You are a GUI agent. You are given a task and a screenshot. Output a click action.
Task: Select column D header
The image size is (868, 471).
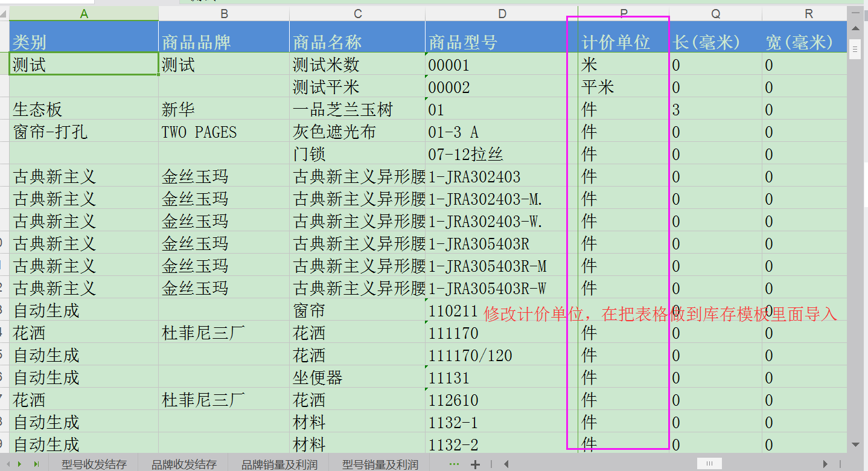(502, 13)
